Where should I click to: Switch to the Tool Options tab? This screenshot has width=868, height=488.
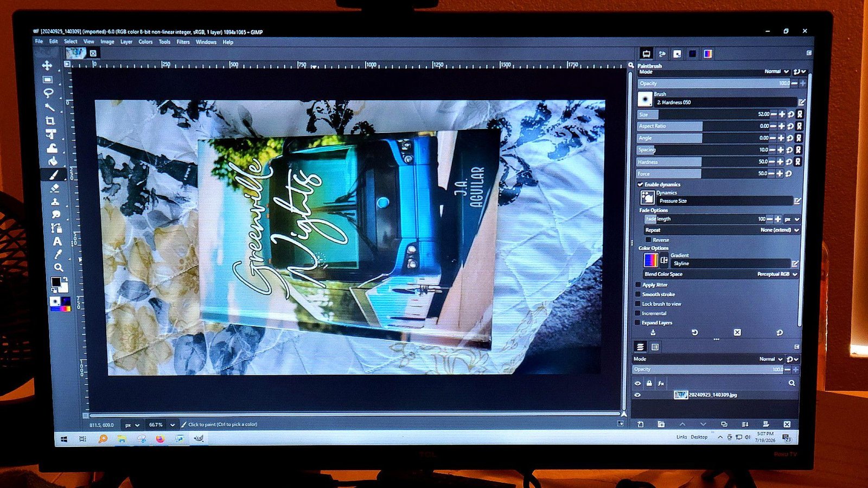(x=646, y=54)
